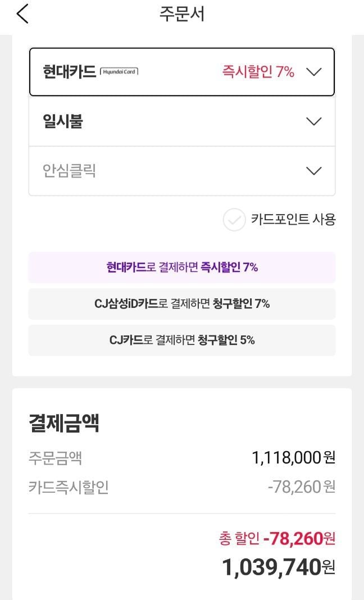Tap the red 총 할인 -78,260원 line

[277, 539]
